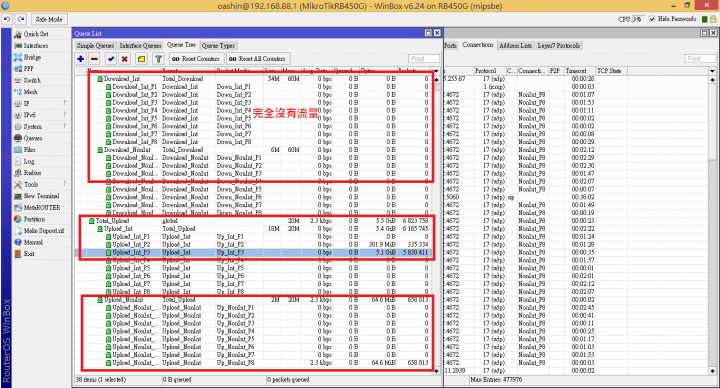Screen dimensions: 720x388
Task: Open Interfaces in sidebar
Action: (36, 45)
